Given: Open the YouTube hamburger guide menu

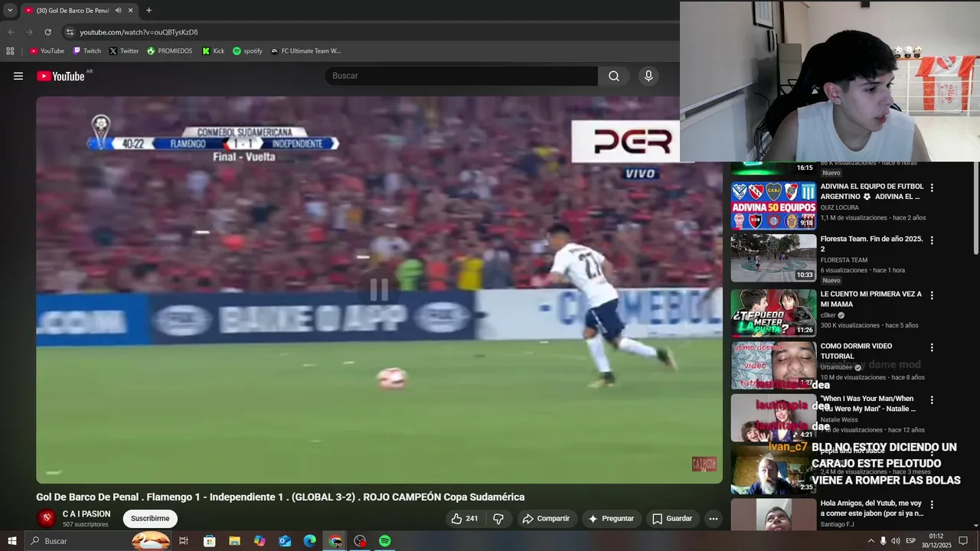Looking at the screenshot, I should (18, 76).
